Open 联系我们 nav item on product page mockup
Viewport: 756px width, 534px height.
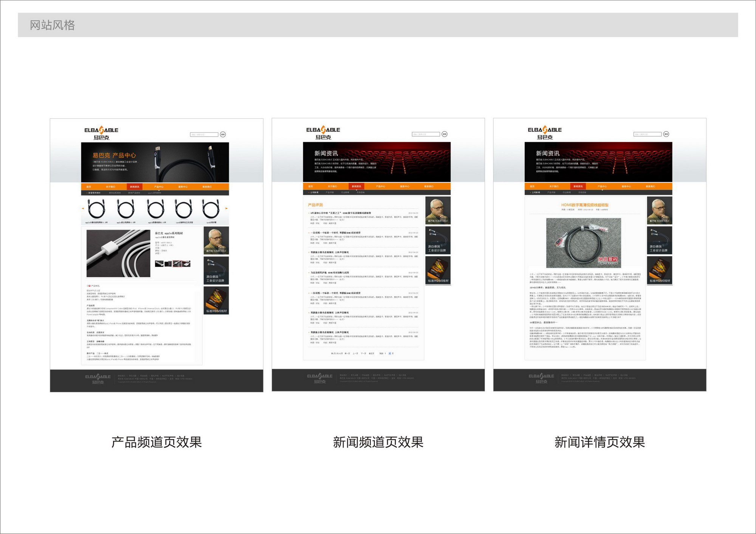(x=207, y=187)
